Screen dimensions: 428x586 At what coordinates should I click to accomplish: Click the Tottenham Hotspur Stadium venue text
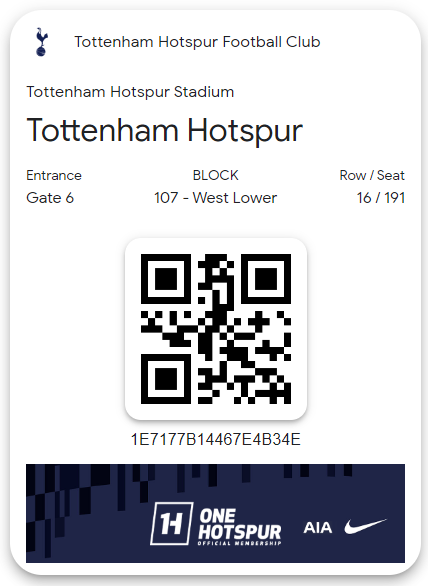click(130, 92)
